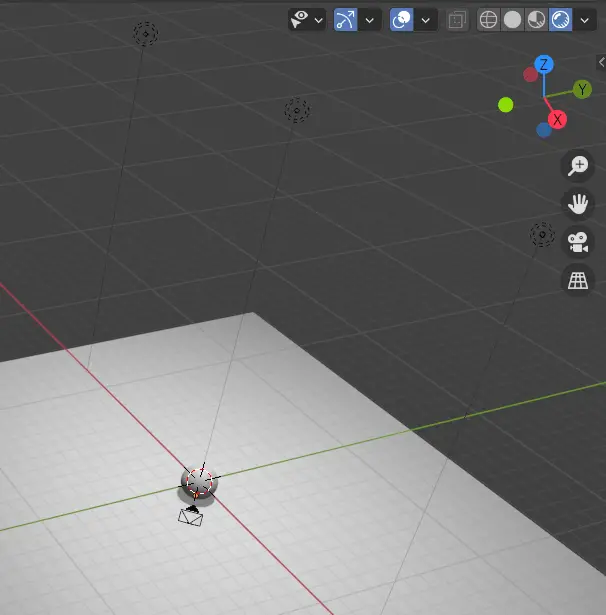Click the hand pan view icon
This screenshot has height=615, width=606.
(578, 204)
